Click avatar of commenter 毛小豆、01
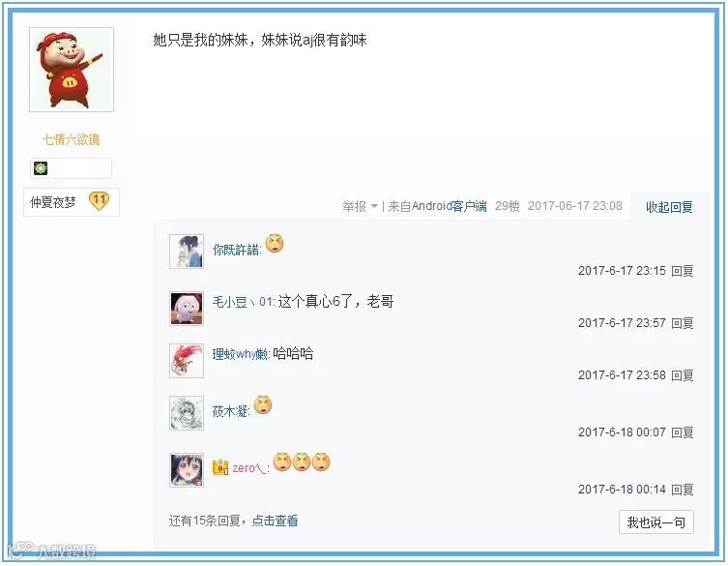The width and height of the screenshot is (728, 566). (187, 309)
